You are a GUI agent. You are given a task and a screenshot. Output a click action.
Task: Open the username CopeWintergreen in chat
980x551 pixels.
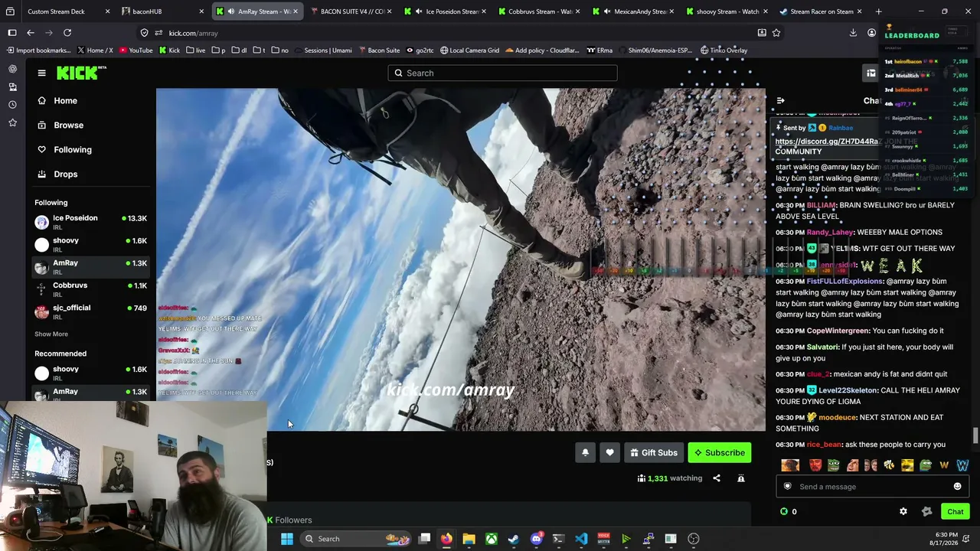[838, 331]
